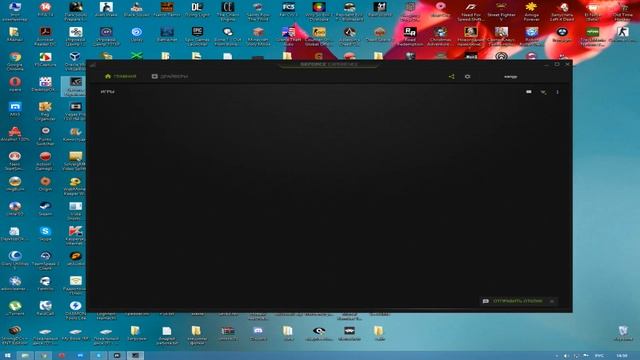640x360 pixels.
Task: Open Epic Games Launcher desktop icon
Action: 197,36
